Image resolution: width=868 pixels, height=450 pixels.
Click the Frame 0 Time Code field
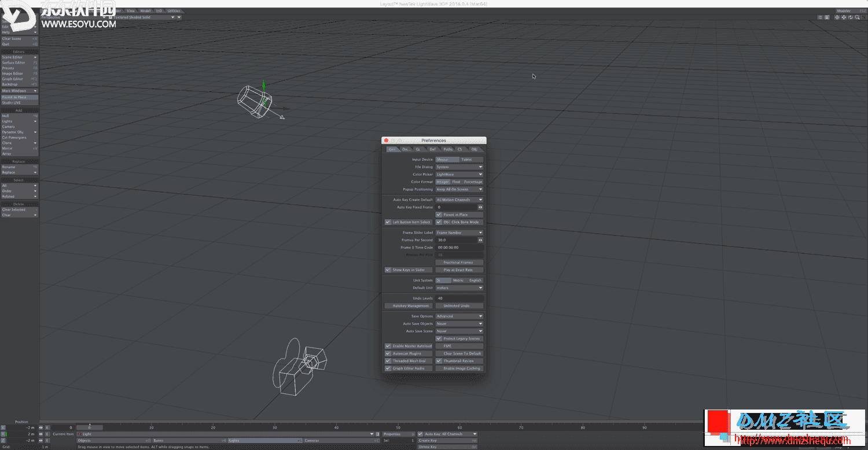[x=459, y=248]
